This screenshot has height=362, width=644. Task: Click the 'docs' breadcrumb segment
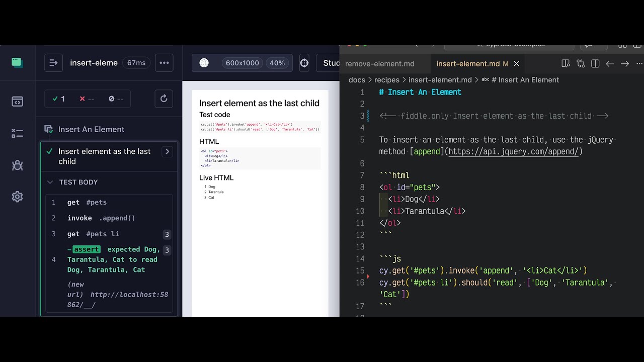click(x=357, y=80)
